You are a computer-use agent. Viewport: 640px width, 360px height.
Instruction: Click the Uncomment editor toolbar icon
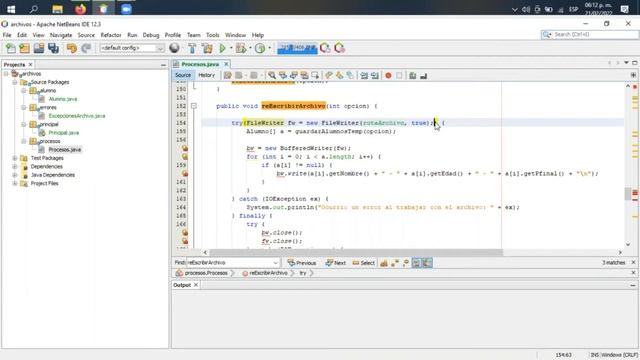tap(423, 76)
